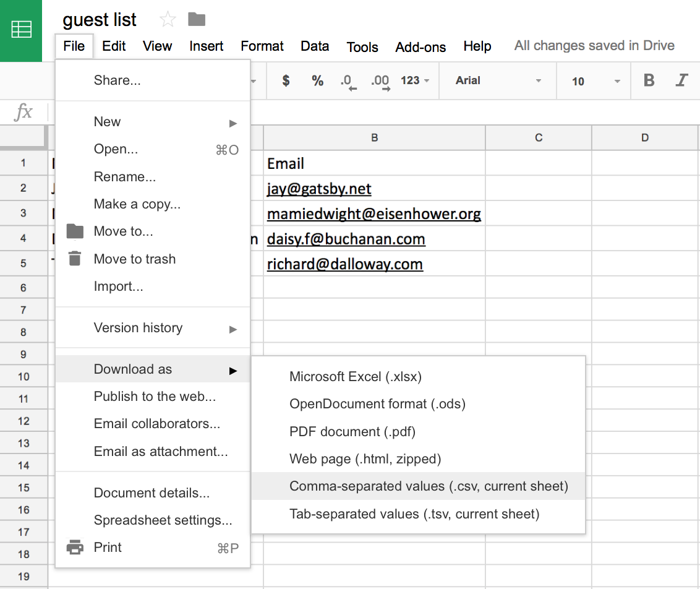
Task: Select column C header
Action: pyautogui.click(x=538, y=138)
